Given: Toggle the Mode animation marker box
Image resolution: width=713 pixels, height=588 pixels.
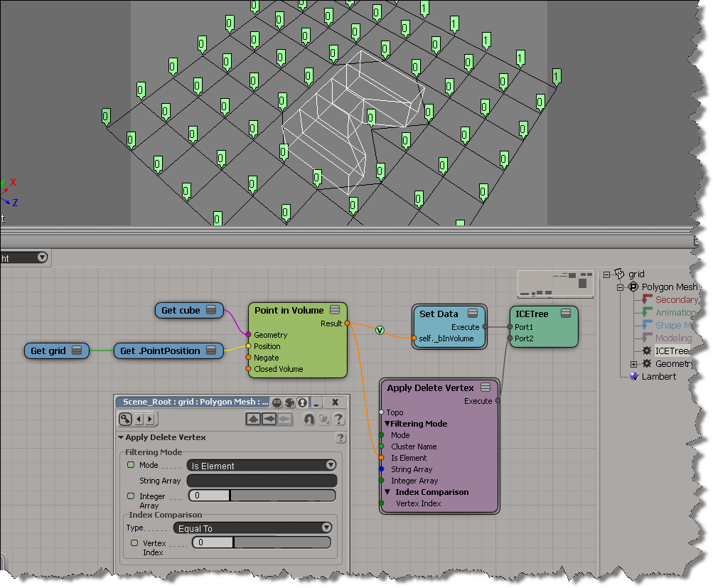Looking at the screenshot, I should click(x=131, y=465).
